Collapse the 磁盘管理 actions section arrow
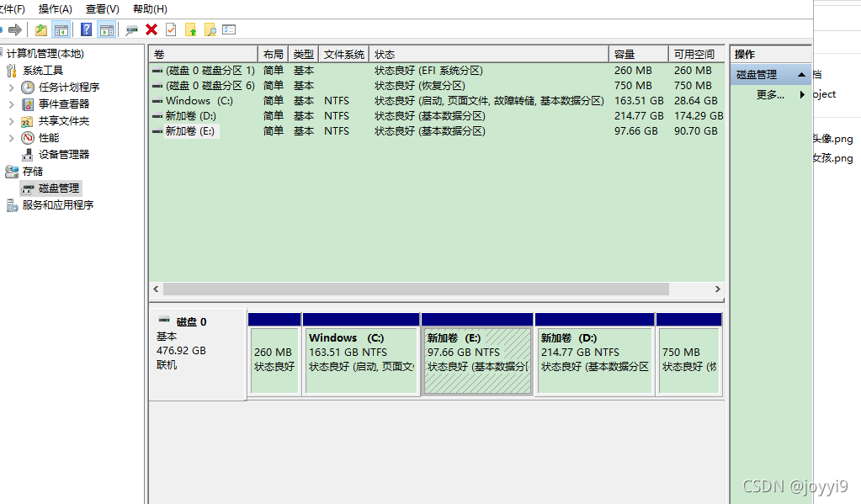Screen dimensions: 861x504 [x=802, y=75]
